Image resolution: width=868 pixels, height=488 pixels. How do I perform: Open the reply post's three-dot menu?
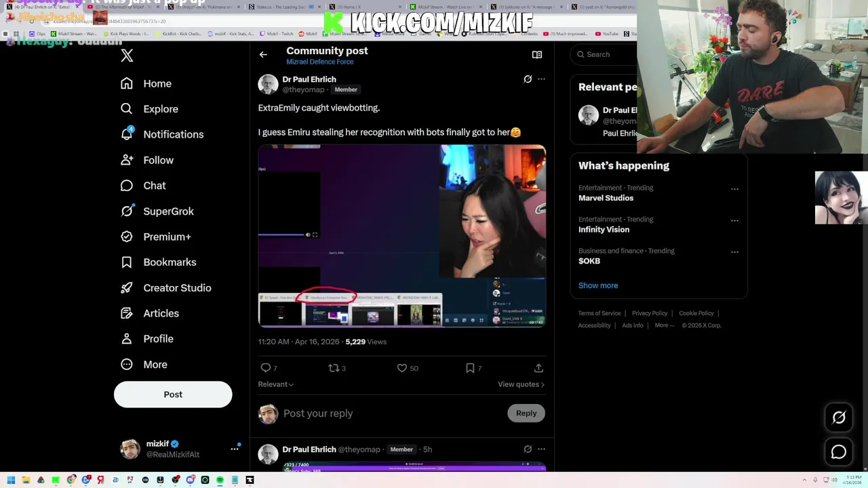coord(541,449)
